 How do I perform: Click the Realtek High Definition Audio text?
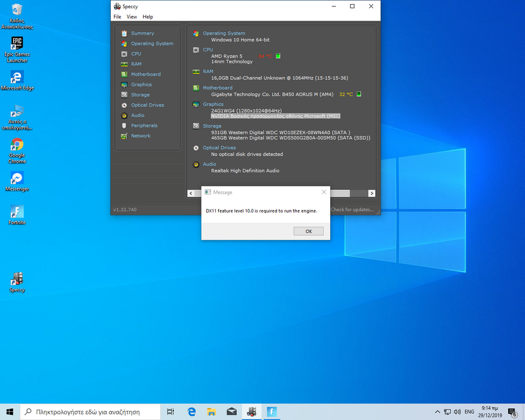click(245, 170)
